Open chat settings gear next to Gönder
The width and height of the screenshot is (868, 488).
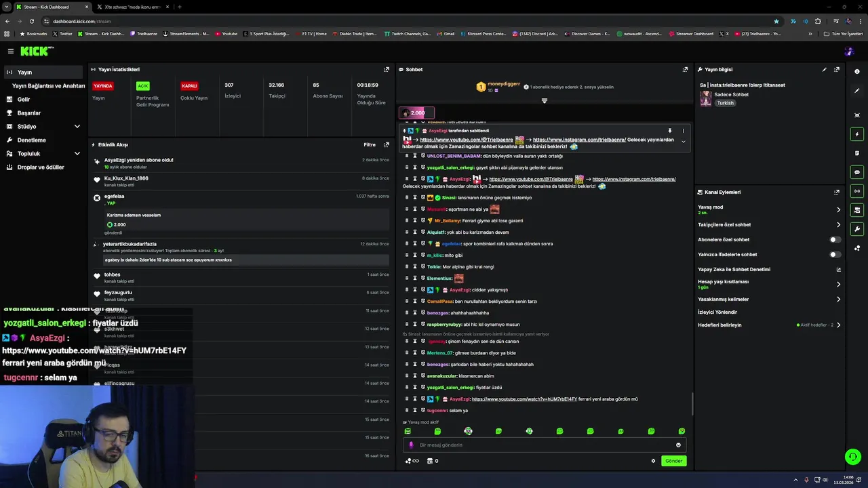pos(653,461)
